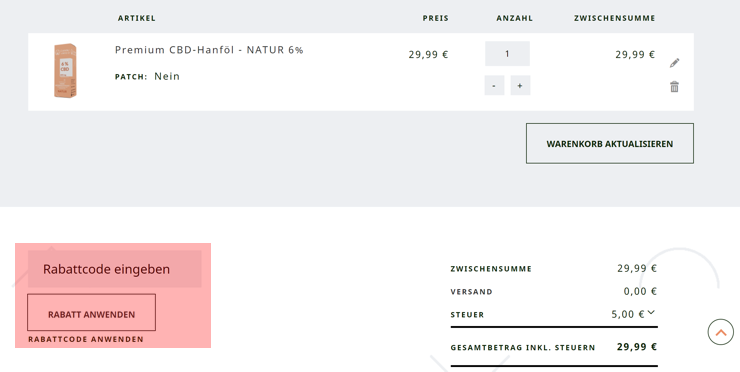Focus the Rabattcode eingeben input field
Viewport: 740px width, 372px height.
point(115,269)
